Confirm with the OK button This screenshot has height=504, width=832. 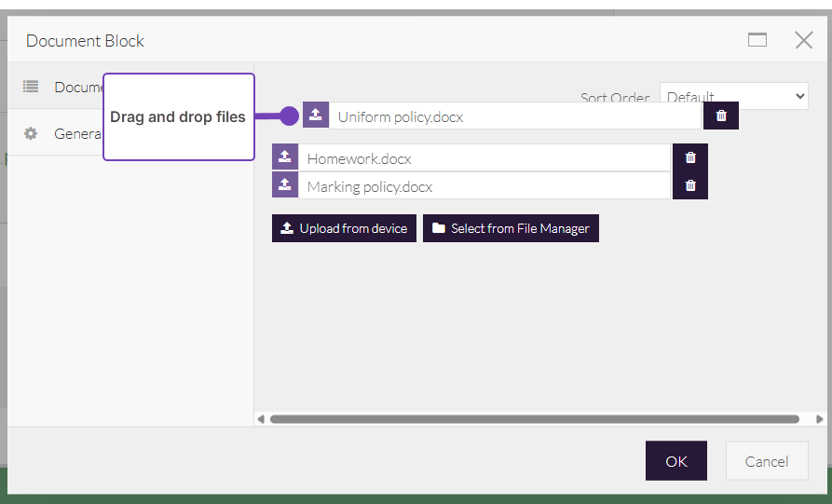(x=675, y=461)
